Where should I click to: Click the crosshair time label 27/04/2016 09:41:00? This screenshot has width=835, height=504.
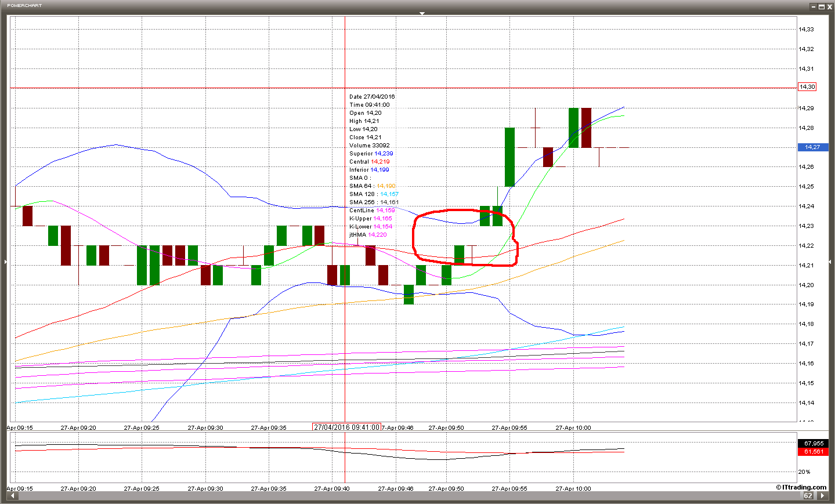(346, 427)
